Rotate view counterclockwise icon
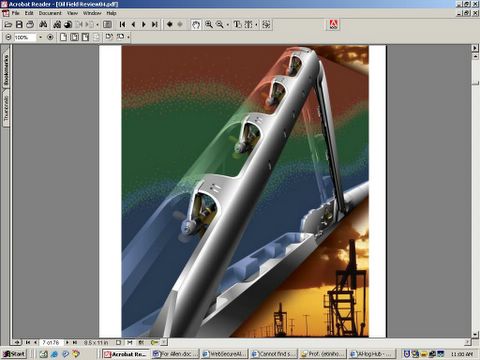Screen dimensions: 480x360 120,37
